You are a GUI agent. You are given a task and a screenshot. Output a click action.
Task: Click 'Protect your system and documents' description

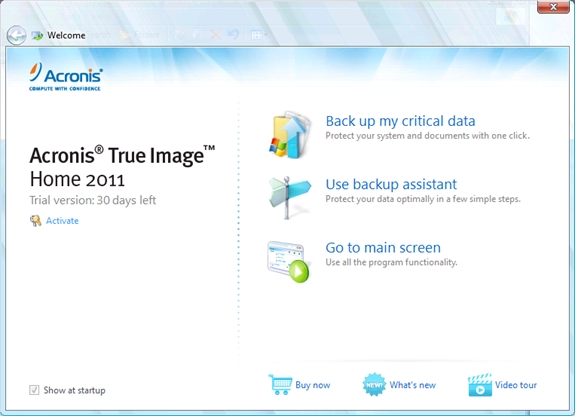(x=428, y=136)
